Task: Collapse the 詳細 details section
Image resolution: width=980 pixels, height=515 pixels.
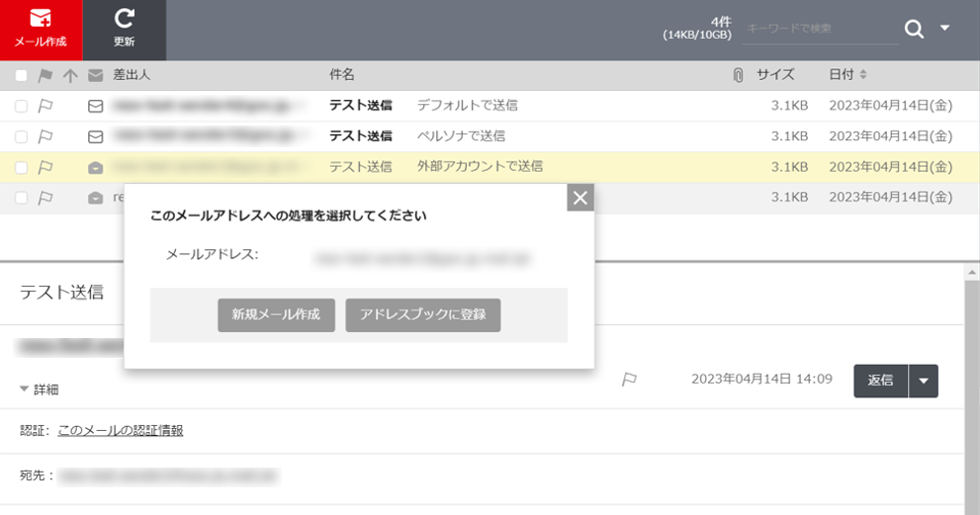Action: tap(40, 389)
